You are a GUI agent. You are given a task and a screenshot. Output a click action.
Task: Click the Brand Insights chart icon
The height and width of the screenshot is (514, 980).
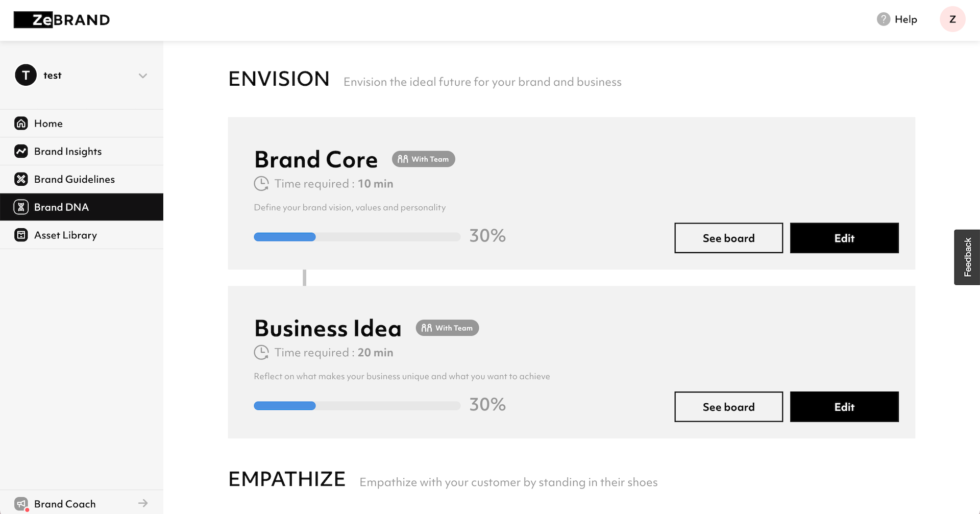coord(21,151)
